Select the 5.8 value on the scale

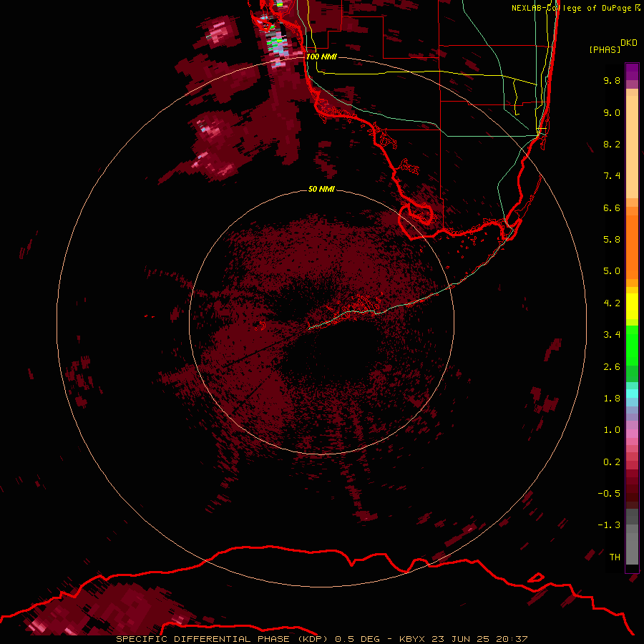(612, 240)
